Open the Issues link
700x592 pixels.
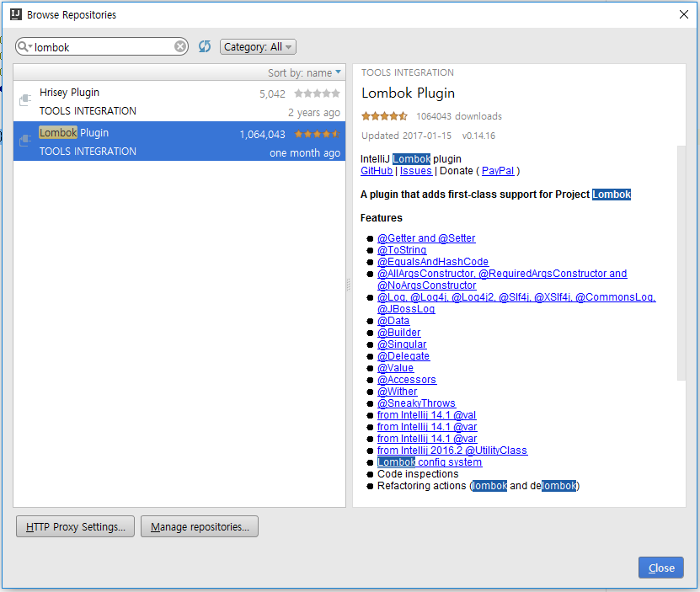pyautogui.click(x=416, y=171)
